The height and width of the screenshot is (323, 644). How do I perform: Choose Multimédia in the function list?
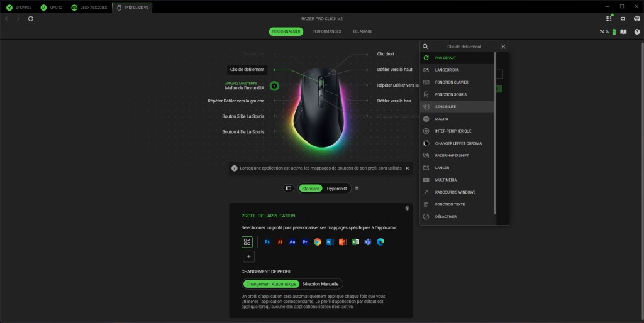pos(457,180)
